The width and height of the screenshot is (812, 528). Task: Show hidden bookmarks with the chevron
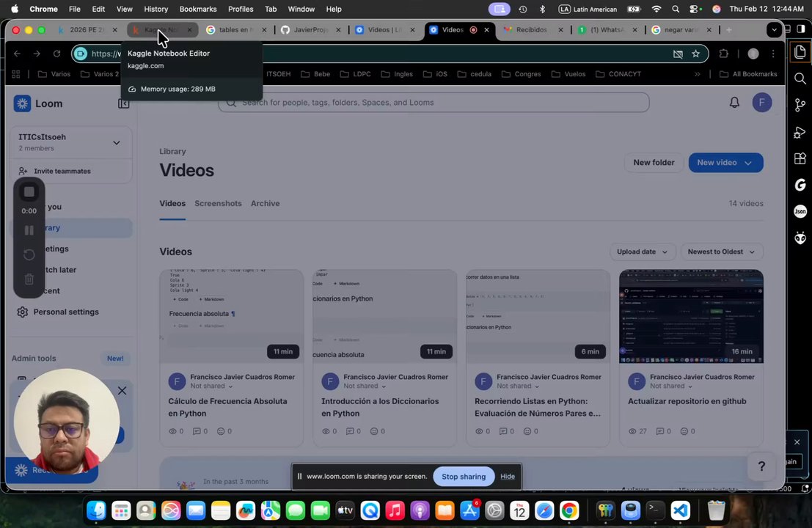pyautogui.click(x=697, y=74)
